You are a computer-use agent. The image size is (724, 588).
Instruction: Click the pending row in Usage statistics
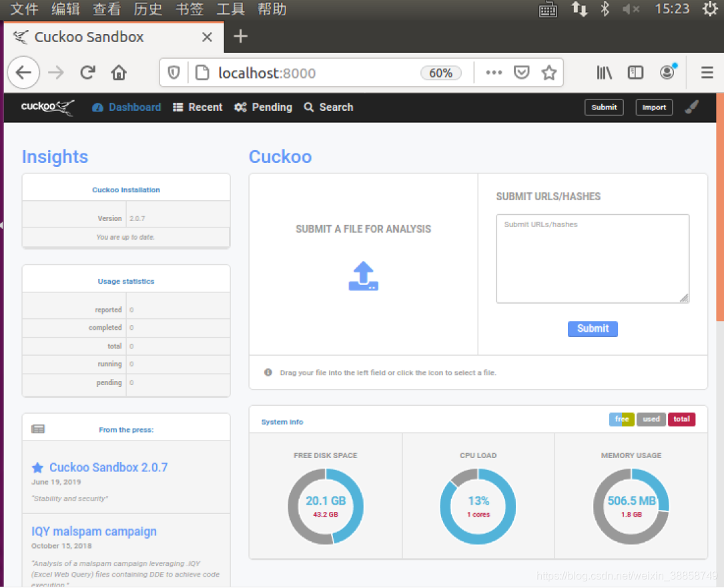pyautogui.click(x=126, y=382)
